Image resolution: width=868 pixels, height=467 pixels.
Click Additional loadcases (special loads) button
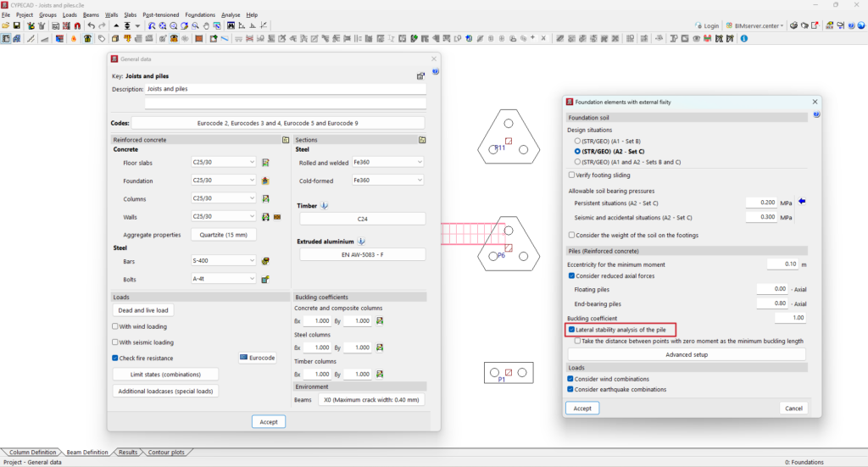(165, 392)
